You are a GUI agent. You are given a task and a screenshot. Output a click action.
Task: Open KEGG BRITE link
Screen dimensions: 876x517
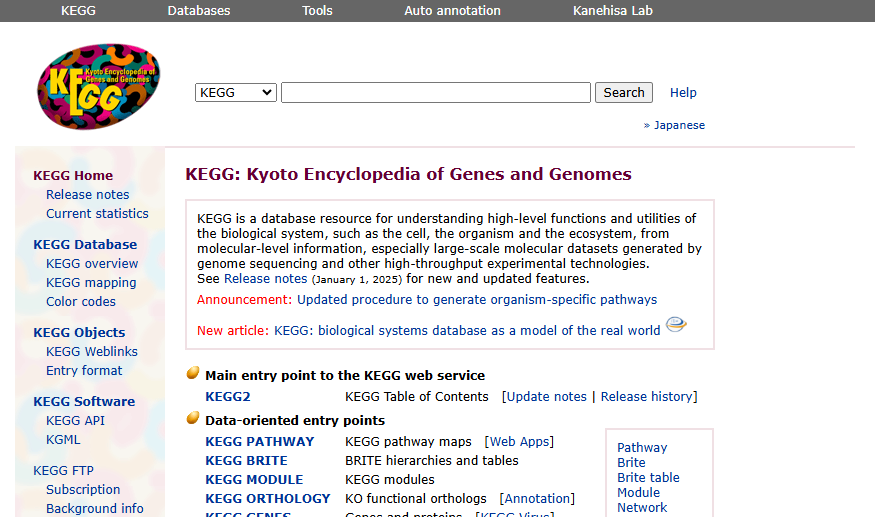(x=246, y=461)
